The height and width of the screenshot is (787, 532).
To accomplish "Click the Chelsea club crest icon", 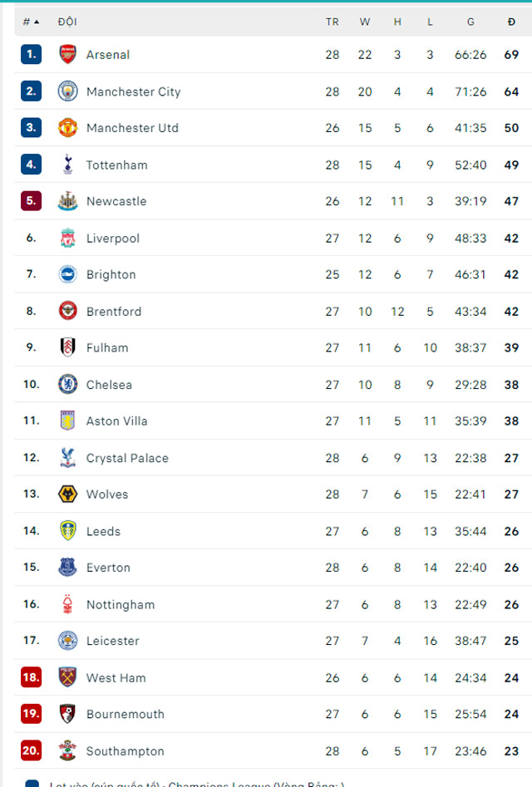I will pyautogui.click(x=67, y=385).
